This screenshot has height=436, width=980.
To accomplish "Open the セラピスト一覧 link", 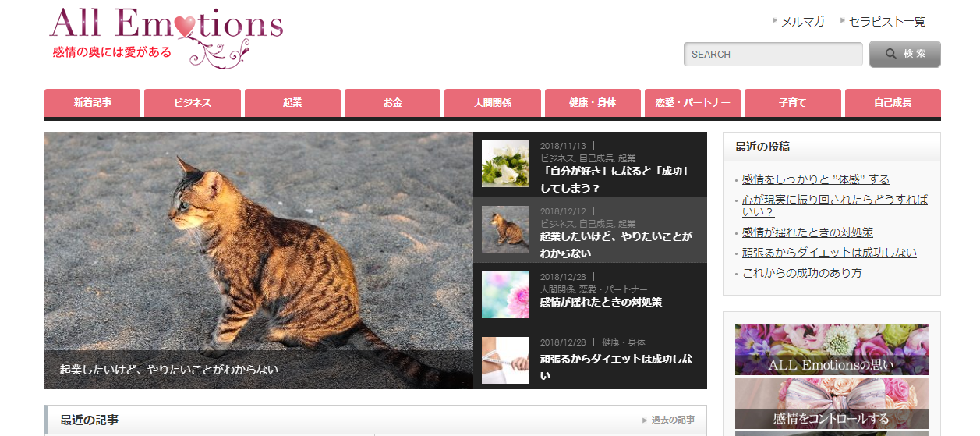I will pos(887,22).
